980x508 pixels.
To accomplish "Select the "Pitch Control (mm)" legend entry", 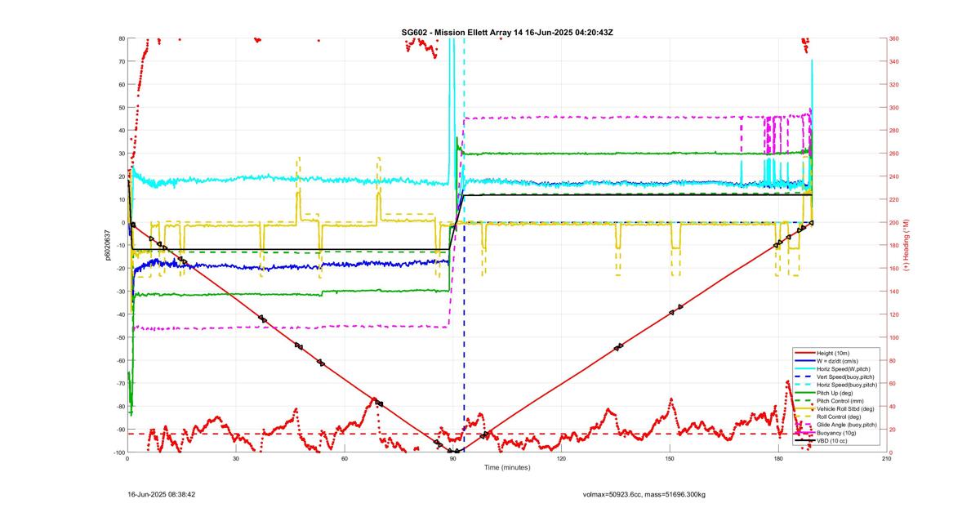I will click(x=840, y=401).
